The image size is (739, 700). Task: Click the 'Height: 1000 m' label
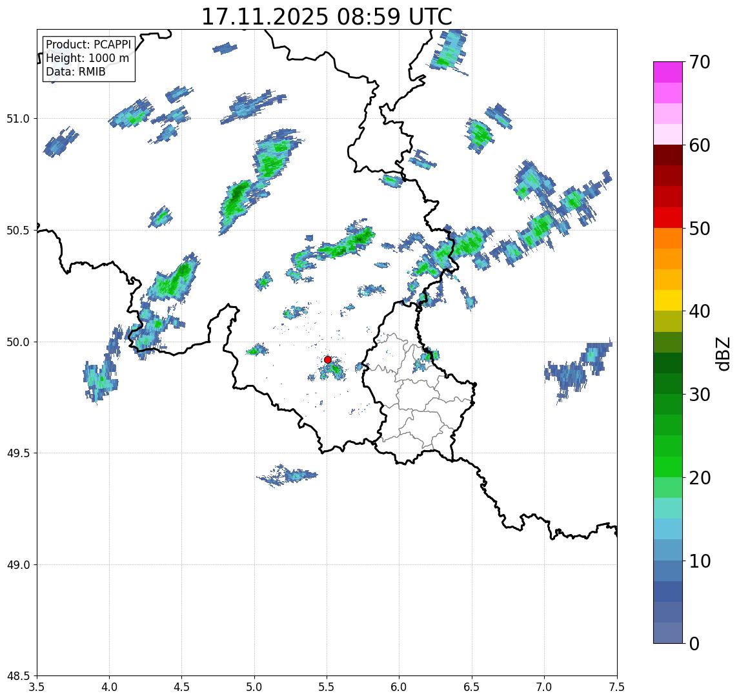click(x=87, y=58)
